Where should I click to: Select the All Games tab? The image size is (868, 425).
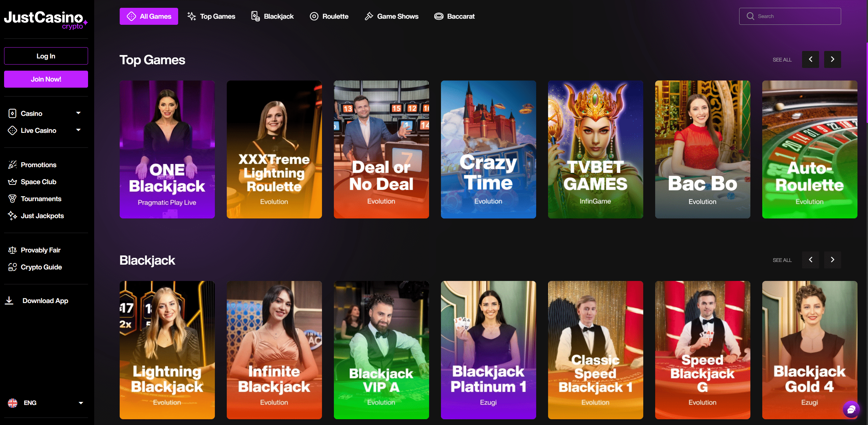tap(149, 16)
